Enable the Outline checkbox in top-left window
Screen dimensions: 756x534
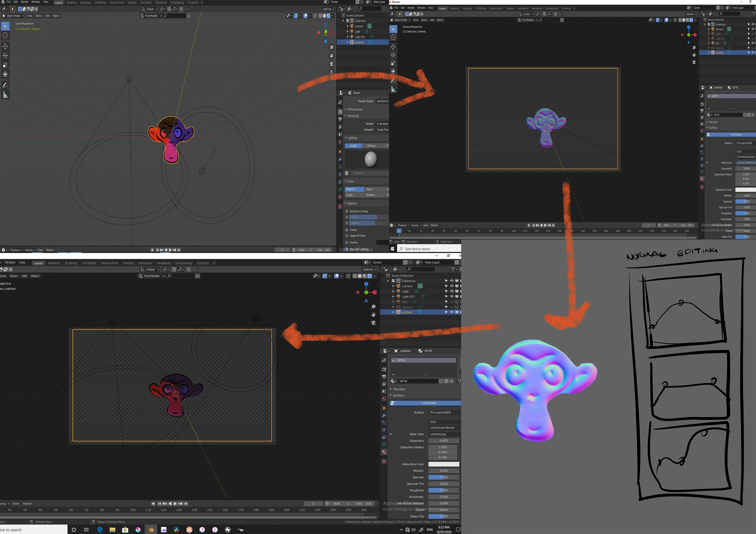pyautogui.click(x=347, y=242)
